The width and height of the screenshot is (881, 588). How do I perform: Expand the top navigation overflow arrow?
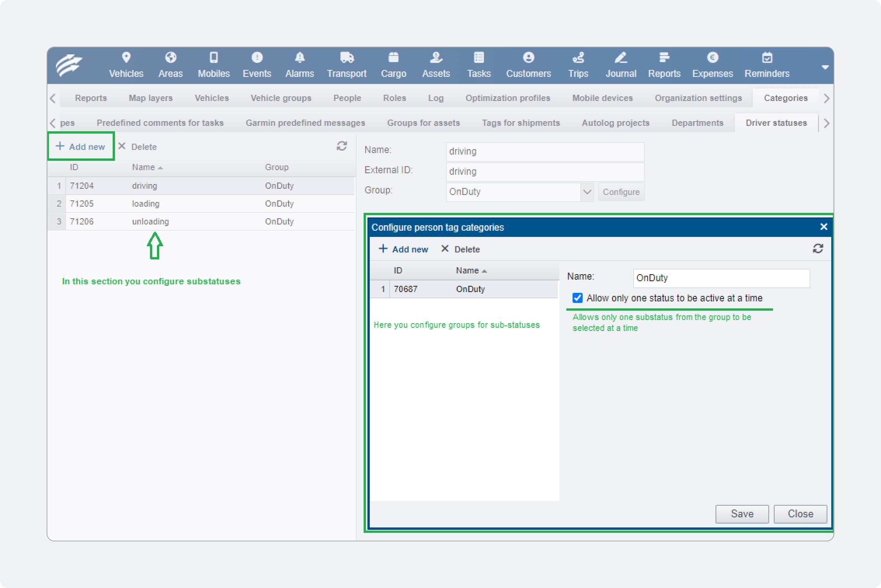[x=825, y=67]
